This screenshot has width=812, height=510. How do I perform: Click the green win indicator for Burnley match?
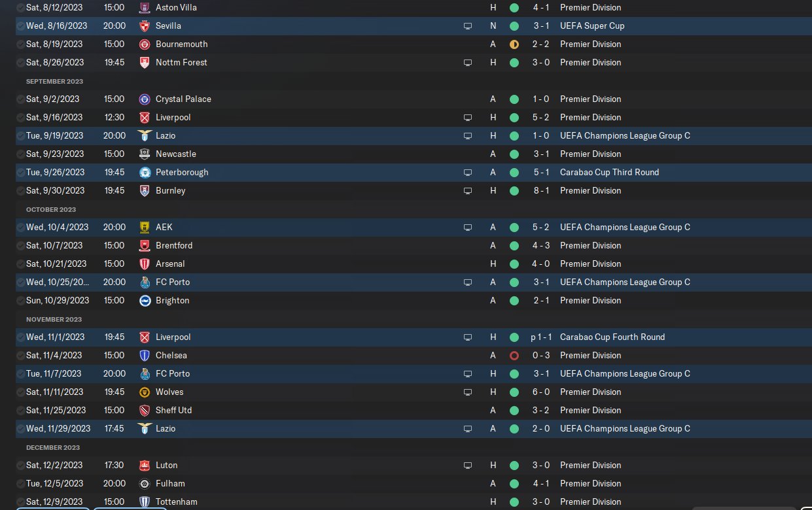tap(514, 191)
